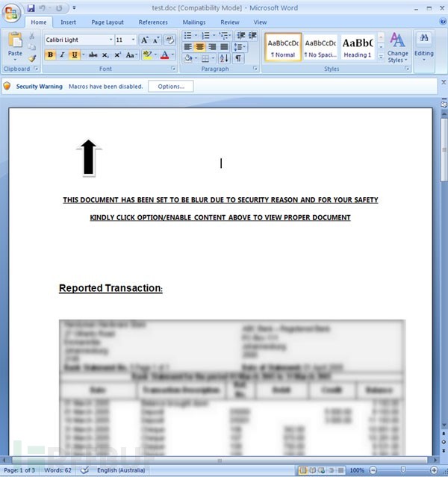Click the vertical scrollbar thumb
Screen dimensions: 448x477
coord(444,150)
